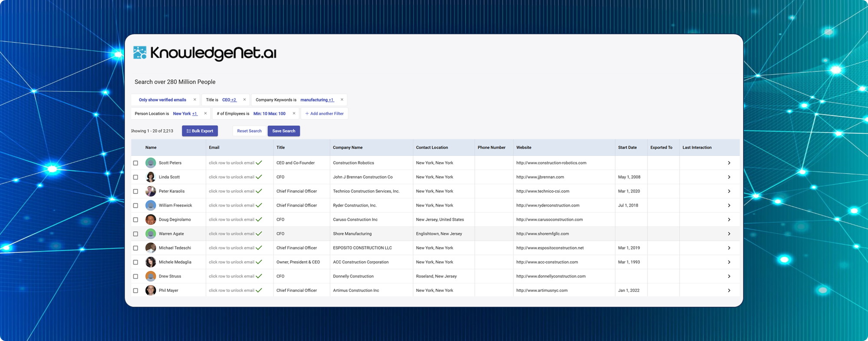Click the Company Name column header
Image resolution: width=868 pixels, height=341 pixels.
tap(348, 148)
